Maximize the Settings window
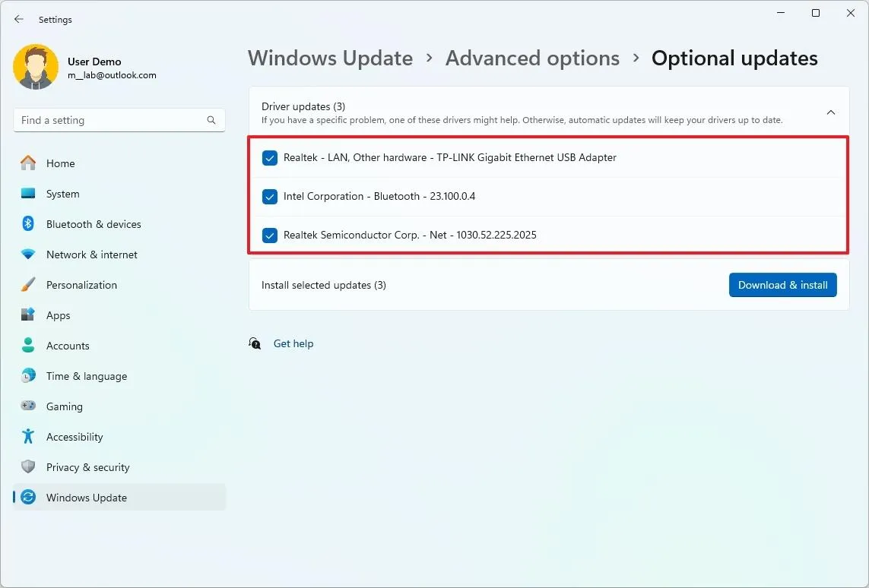 pyautogui.click(x=816, y=13)
